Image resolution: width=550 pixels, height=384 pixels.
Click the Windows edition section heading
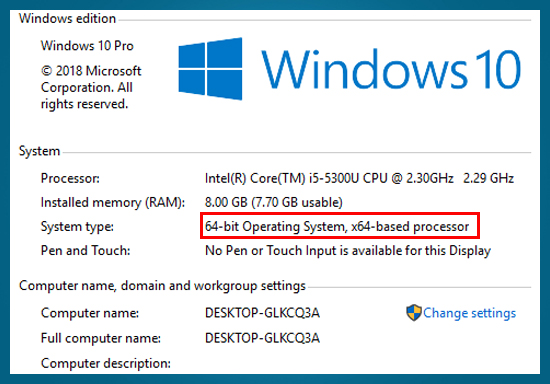click(67, 18)
